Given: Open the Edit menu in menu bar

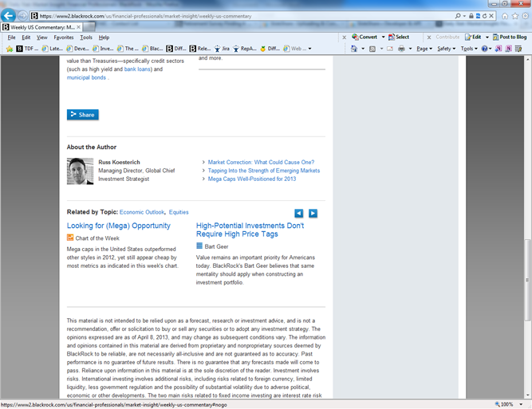Looking at the screenshot, I should [26, 37].
